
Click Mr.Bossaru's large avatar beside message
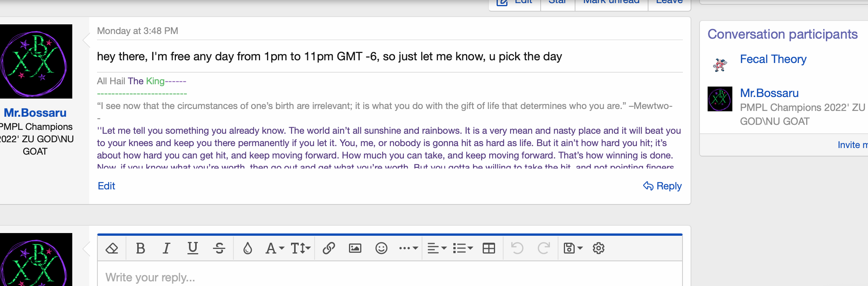click(x=36, y=61)
